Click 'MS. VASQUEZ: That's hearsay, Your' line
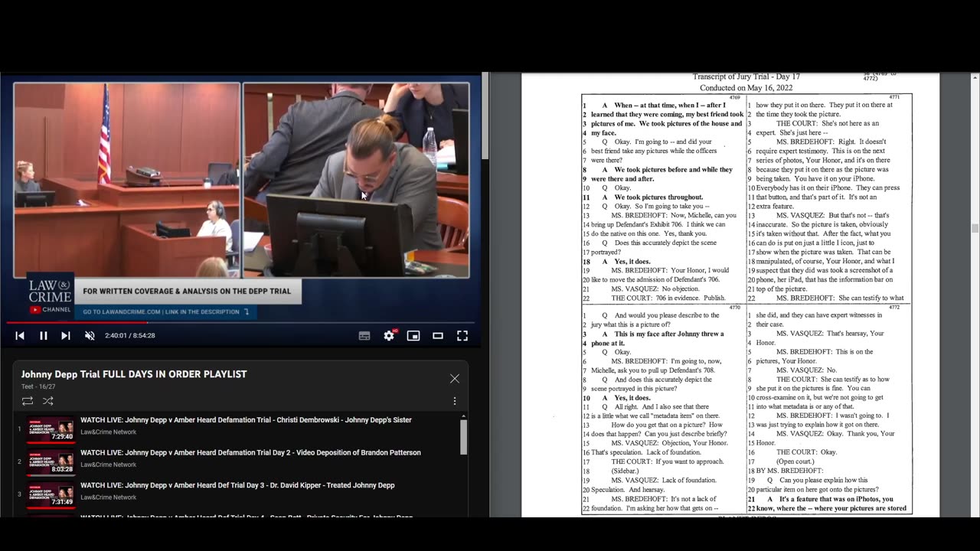980x551 pixels. click(x=830, y=334)
